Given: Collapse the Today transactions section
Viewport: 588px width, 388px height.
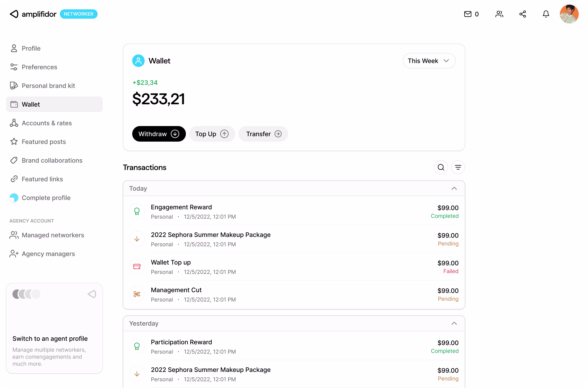Looking at the screenshot, I should [x=454, y=189].
